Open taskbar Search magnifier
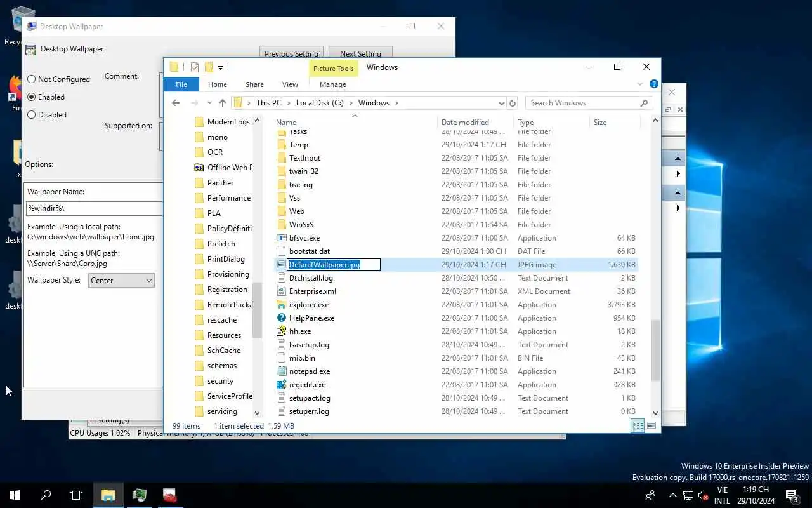Image resolution: width=812 pixels, height=508 pixels. point(46,495)
